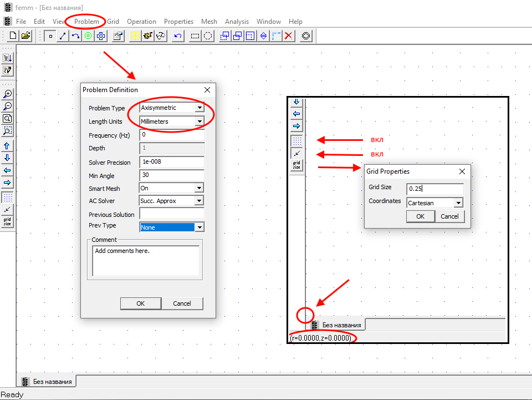
Task: Select the node (point) drawing mode
Action: point(50,36)
